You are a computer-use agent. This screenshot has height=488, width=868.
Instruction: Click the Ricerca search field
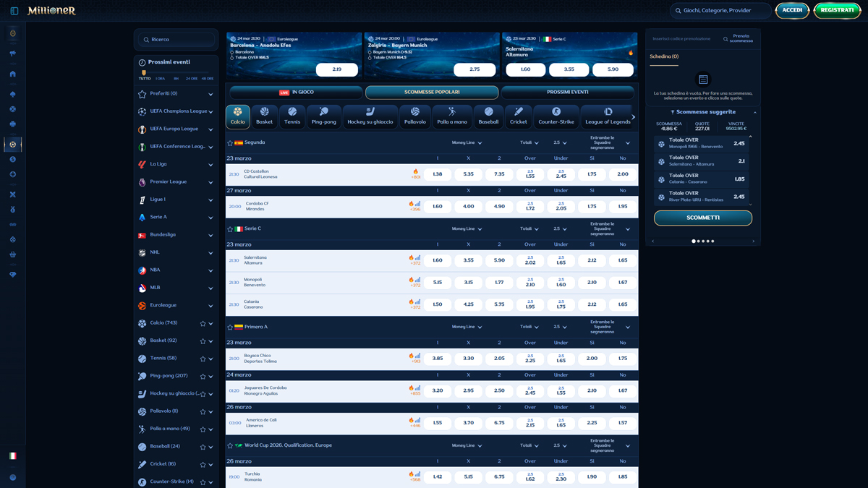(x=176, y=40)
